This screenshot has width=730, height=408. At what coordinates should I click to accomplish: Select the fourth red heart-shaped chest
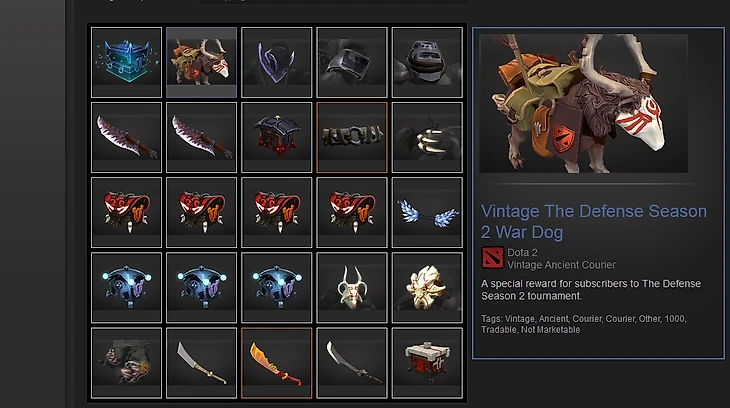pyautogui.click(x=352, y=212)
